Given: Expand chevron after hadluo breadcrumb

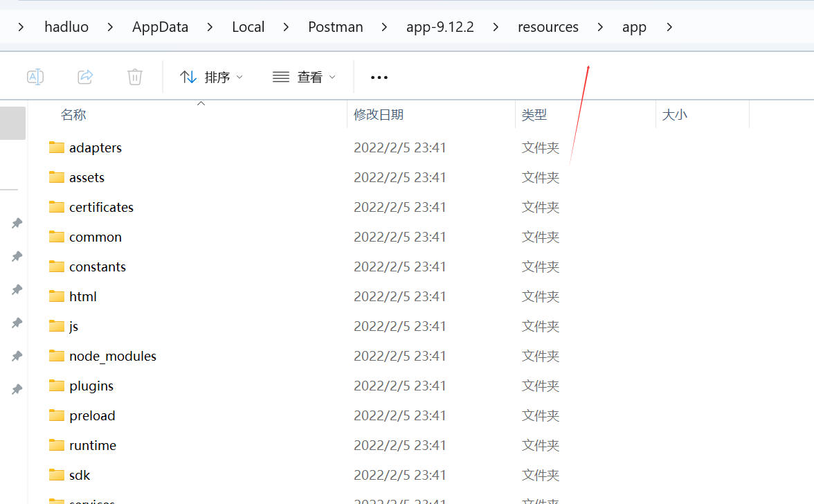Looking at the screenshot, I should point(110,27).
